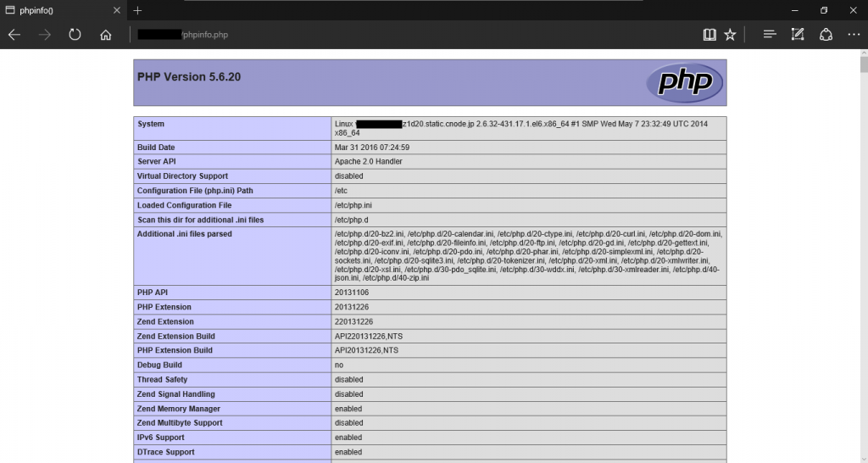
Task: Select the System row label
Action: [151, 124]
